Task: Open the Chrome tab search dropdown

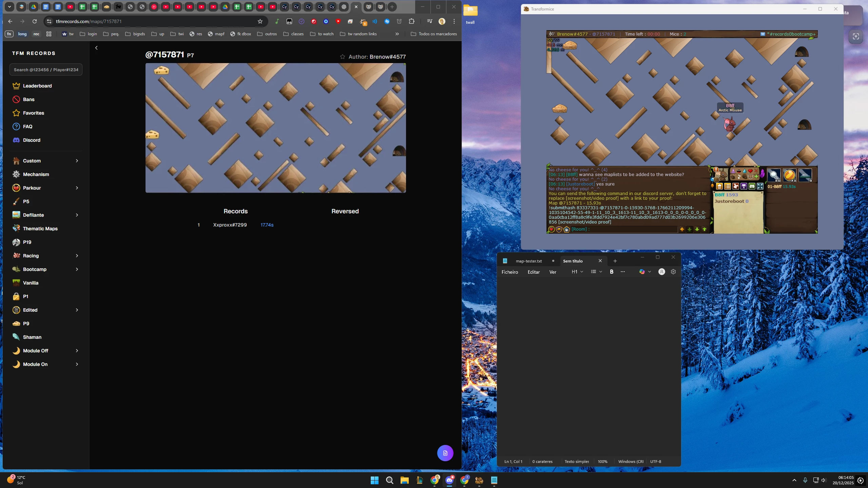Action: click(9, 7)
